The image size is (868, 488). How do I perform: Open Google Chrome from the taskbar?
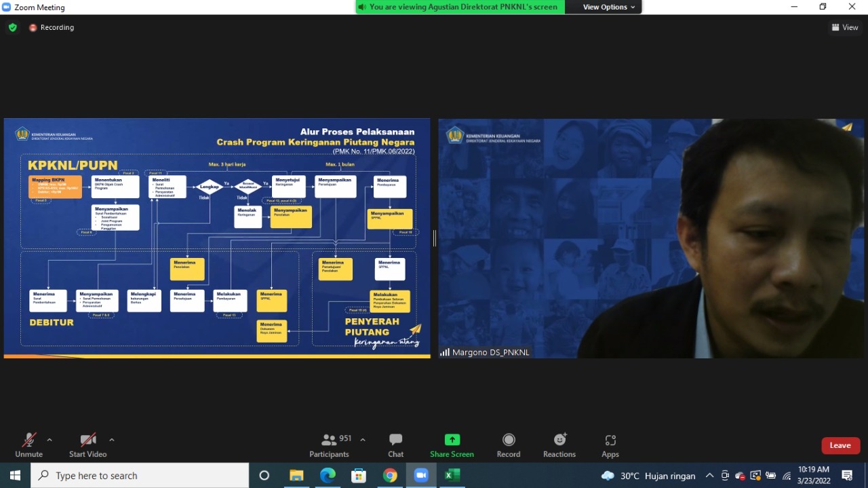(390, 475)
